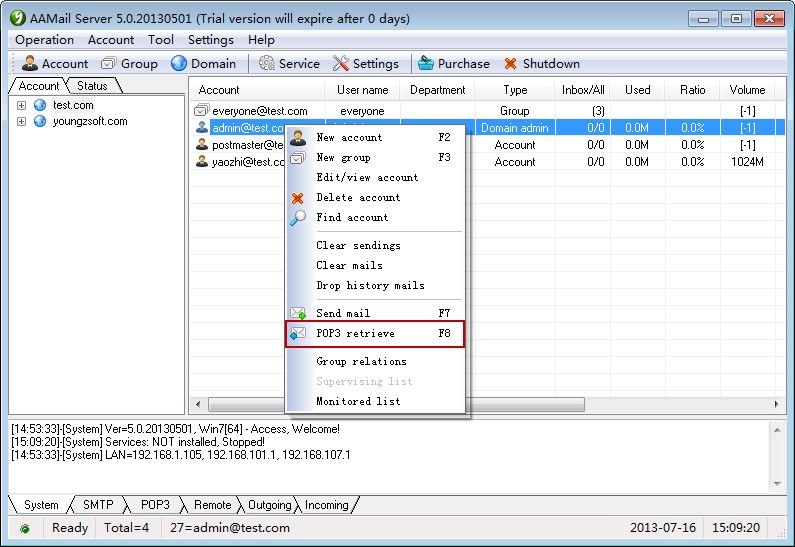This screenshot has height=547, width=795.
Task: Choose Monitored list from context menu
Action: point(375,402)
